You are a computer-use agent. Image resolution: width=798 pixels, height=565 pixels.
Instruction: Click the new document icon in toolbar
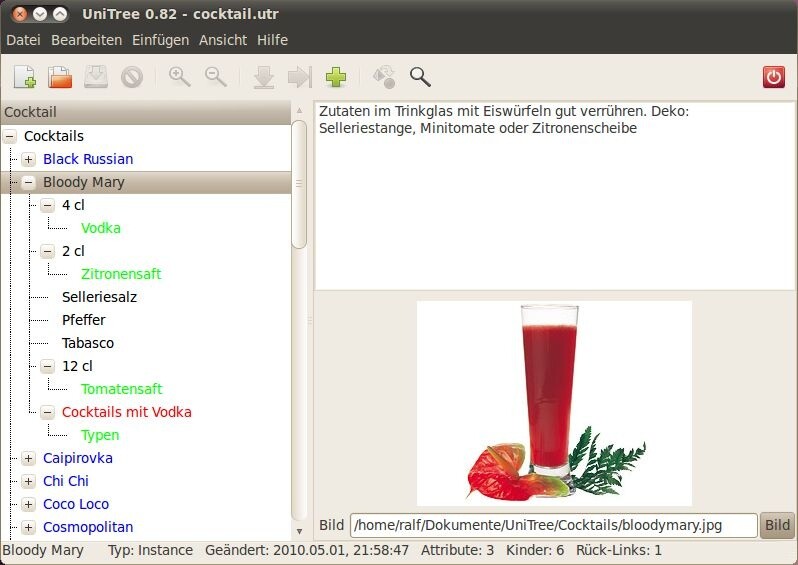click(24, 77)
